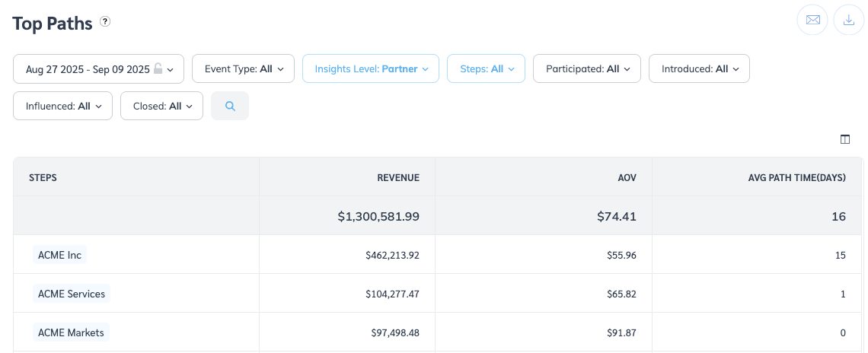This screenshot has width=868, height=353.
Task: Select the ACME Inc path step
Action: pyautogui.click(x=59, y=255)
